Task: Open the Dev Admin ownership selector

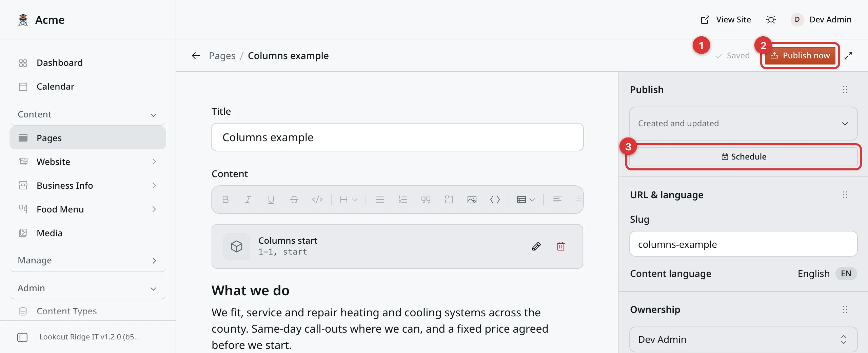Action: [743, 339]
